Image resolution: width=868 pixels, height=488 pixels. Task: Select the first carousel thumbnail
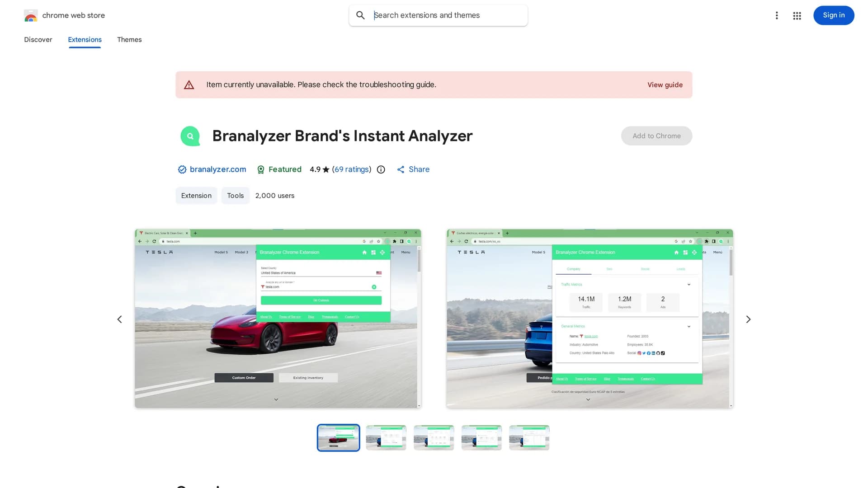pos(338,437)
